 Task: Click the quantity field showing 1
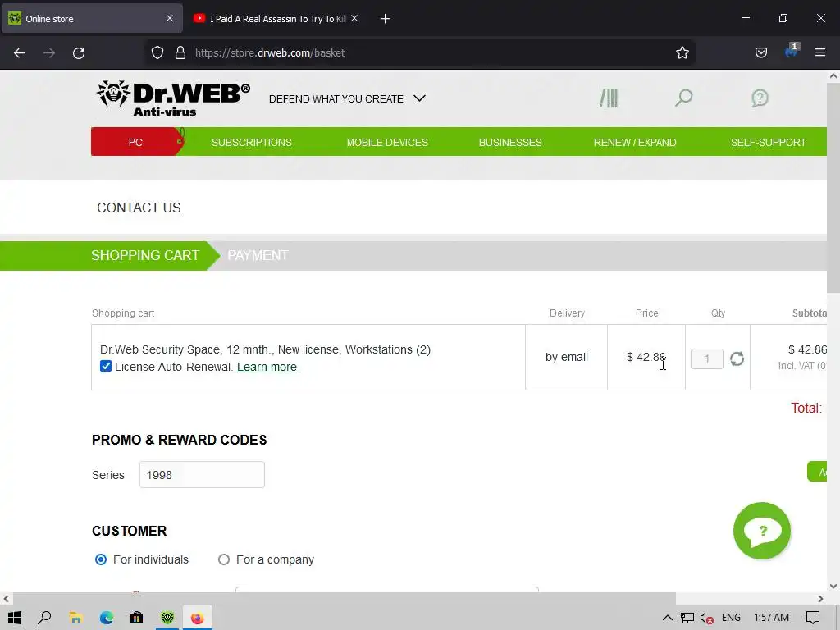click(x=706, y=358)
